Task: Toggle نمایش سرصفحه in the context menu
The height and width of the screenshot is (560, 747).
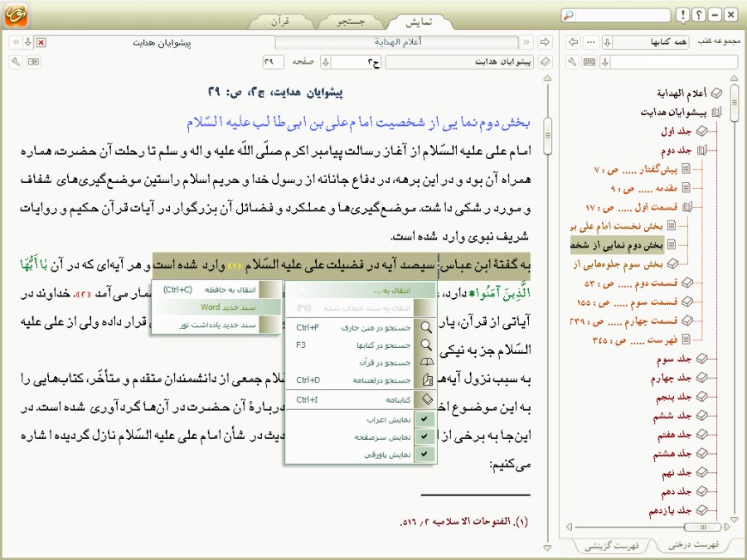Action: tap(361, 437)
